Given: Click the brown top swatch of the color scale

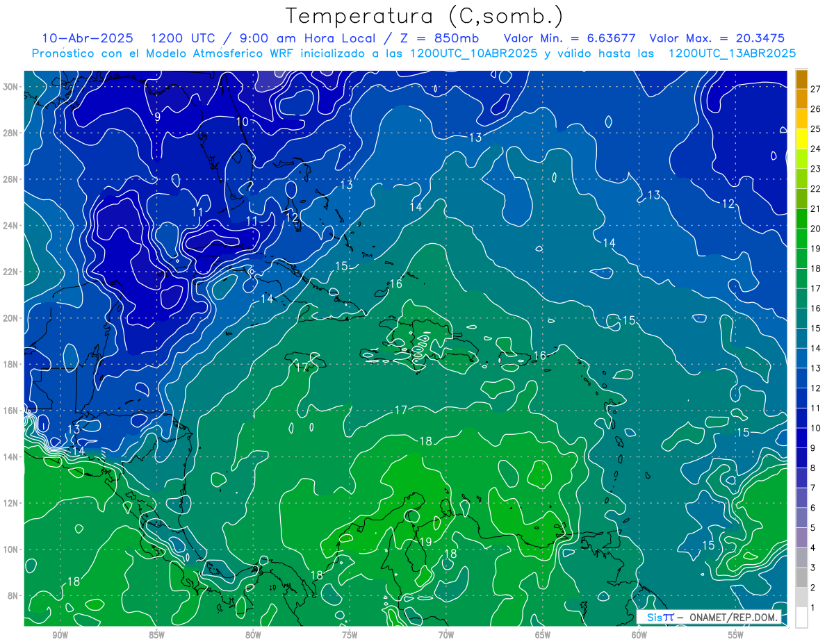Looking at the screenshot, I should pos(801,79).
